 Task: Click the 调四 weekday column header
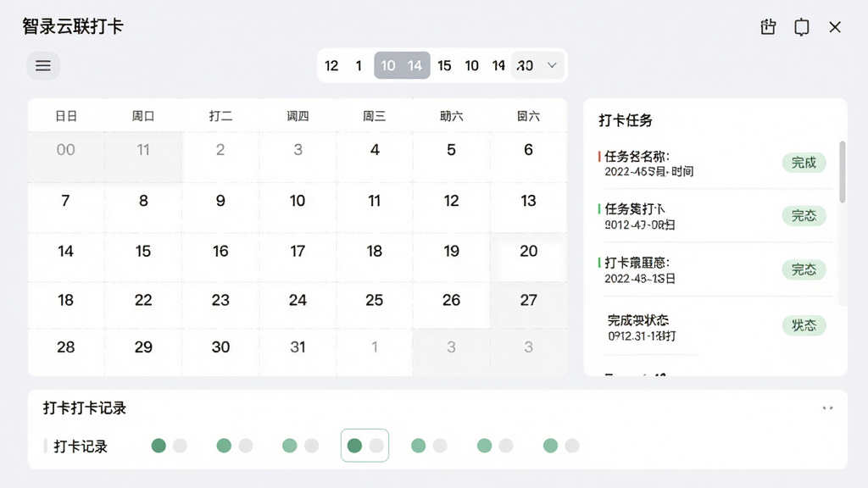click(x=298, y=116)
